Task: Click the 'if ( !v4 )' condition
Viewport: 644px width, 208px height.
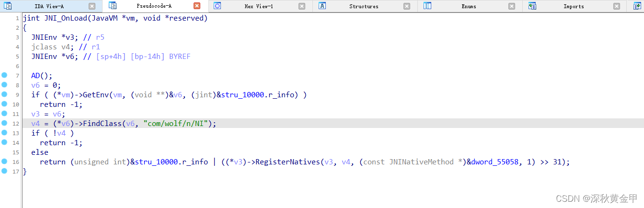Action: click(x=53, y=133)
